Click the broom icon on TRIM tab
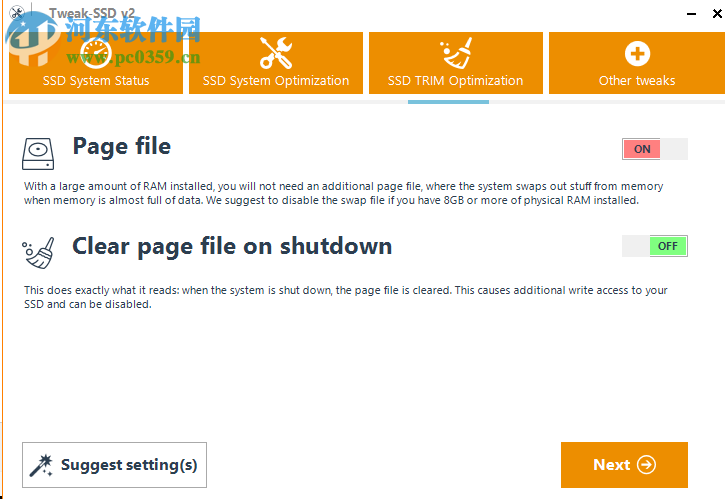Image resolution: width=725 pixels, height=499 pixels. (x=456, y=53)
